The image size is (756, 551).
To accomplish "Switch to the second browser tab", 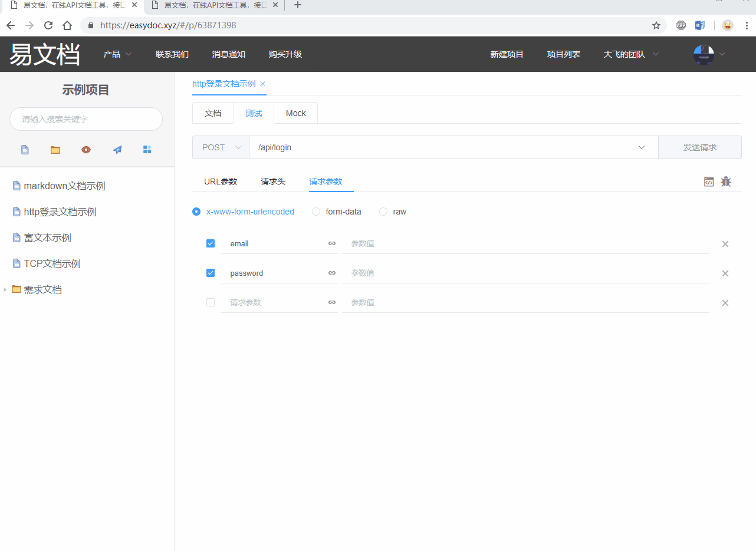I will (x=215, y=5).
